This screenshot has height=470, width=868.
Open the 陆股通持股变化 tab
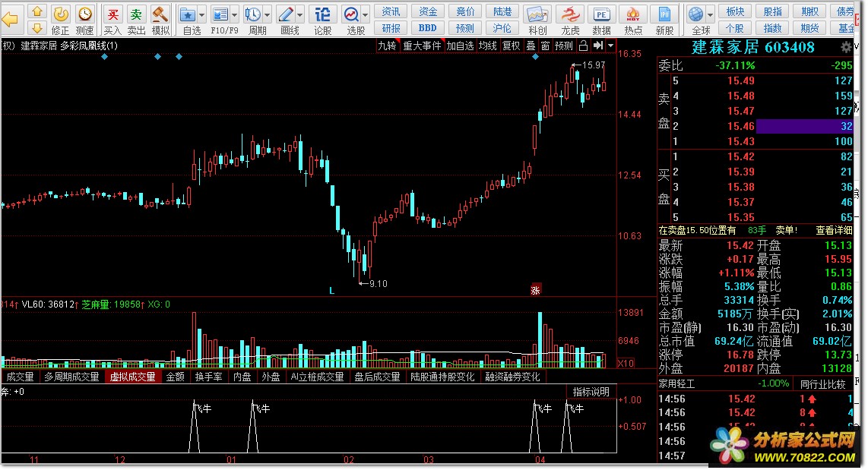point(442,377)
